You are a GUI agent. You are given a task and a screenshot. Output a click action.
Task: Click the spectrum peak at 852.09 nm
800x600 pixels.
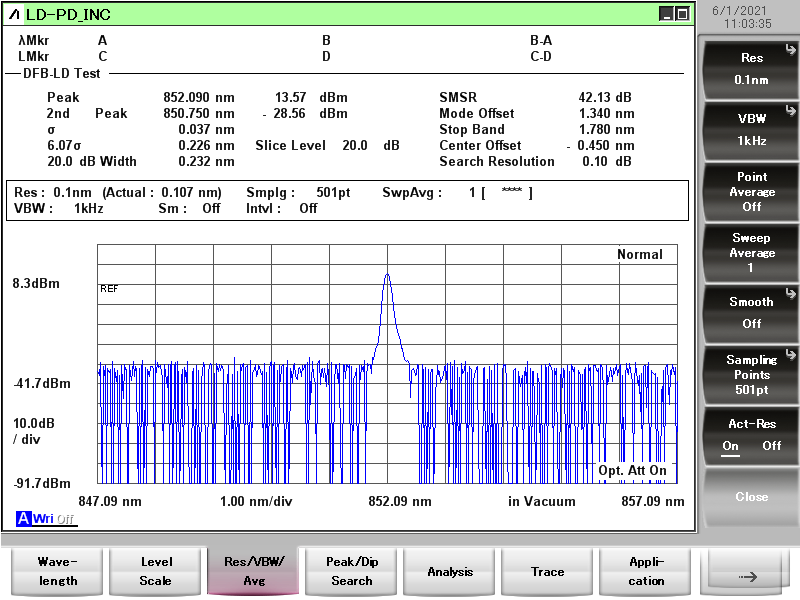click(387, 275)
